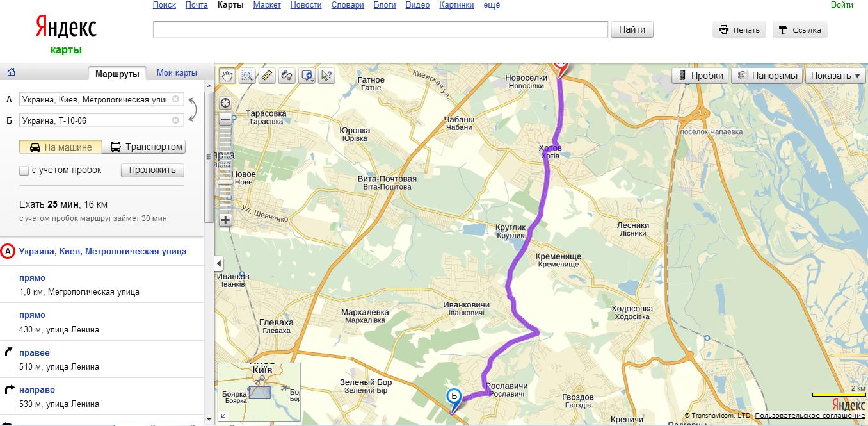Select 'прямо' step 430 м улица Ленина
The height and width of the screenshot is (426, 868).
point(102,322)
